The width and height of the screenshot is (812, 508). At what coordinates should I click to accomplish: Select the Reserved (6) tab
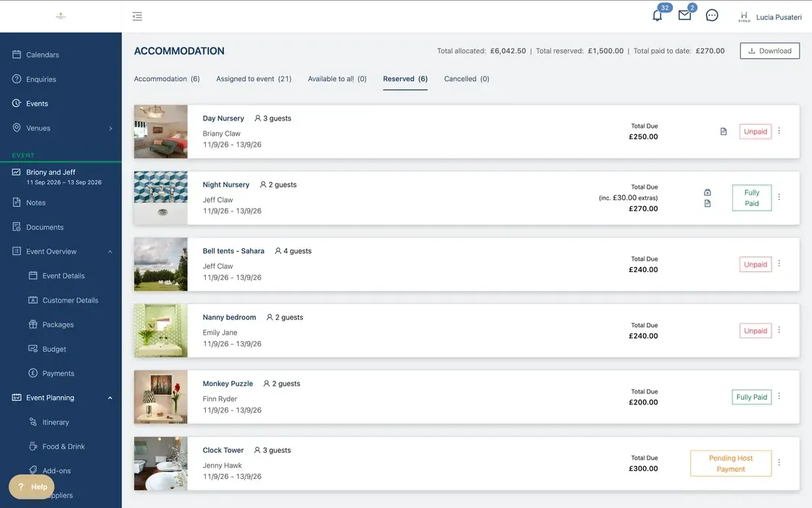tap(405, 79)
